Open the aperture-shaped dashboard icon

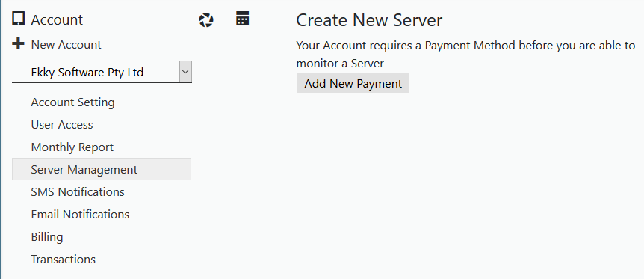pyautogui.click(x=205, y=20)
